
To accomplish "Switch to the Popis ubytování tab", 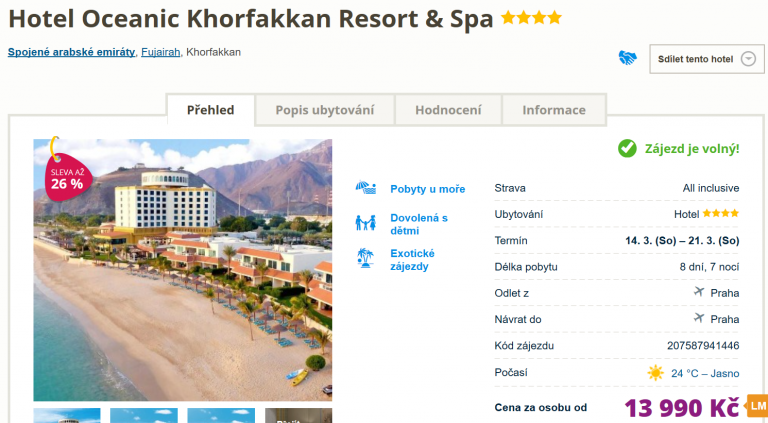I will click(x=325, y=110).
